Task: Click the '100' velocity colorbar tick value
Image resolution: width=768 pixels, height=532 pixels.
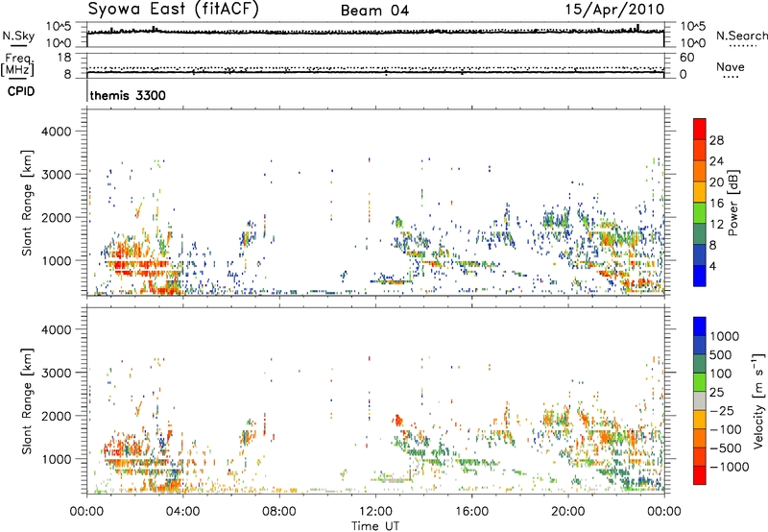Action: pyautogui.click(x=721, y=374)
